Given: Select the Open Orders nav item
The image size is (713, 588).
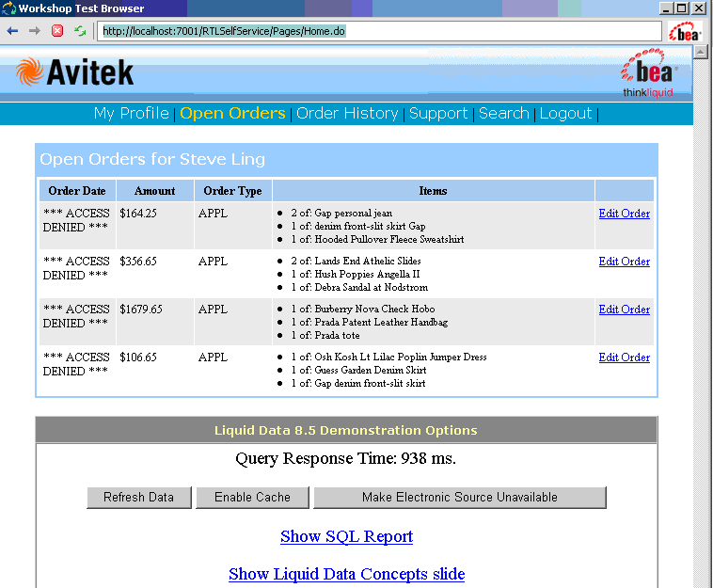Looking at the screenshot, I should 232,113.
